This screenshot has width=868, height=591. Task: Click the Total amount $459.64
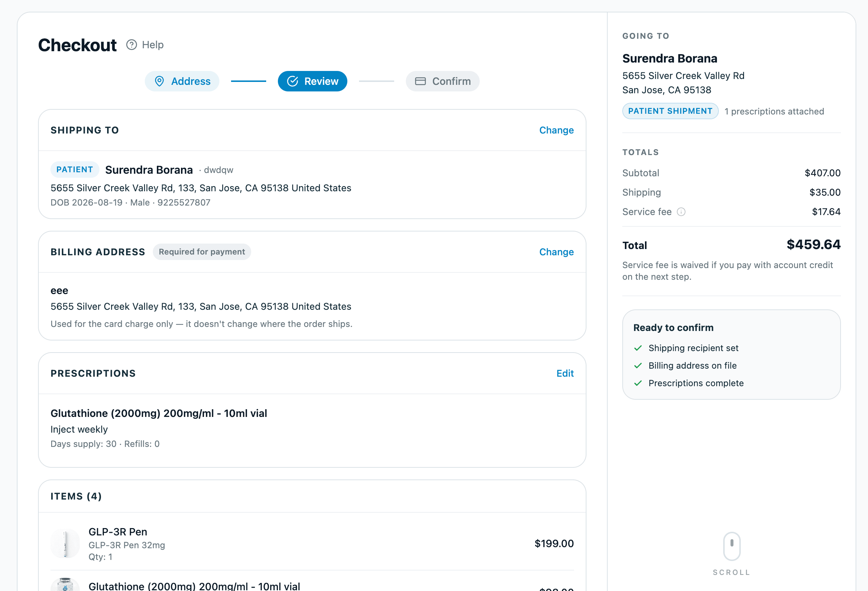[814, 244]
